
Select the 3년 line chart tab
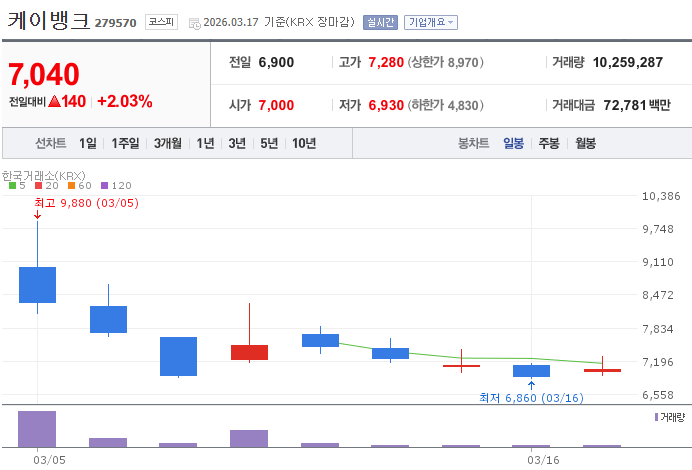(x=237, y=143)
